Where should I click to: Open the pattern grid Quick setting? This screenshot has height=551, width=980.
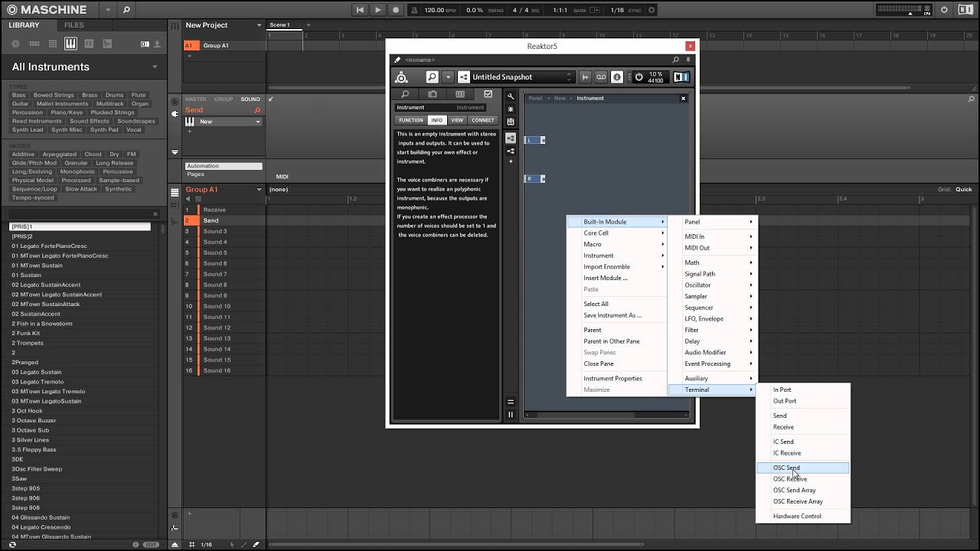tap(963, 190)
